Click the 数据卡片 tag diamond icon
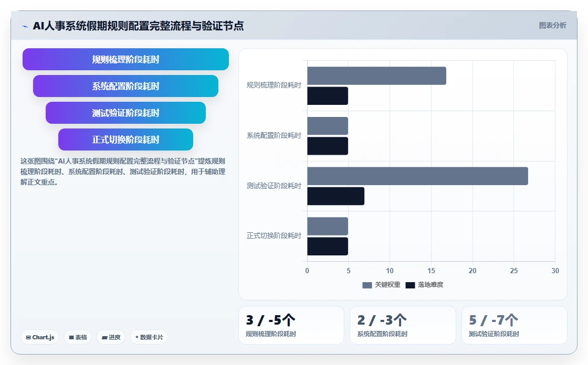 tap(137, 337)
